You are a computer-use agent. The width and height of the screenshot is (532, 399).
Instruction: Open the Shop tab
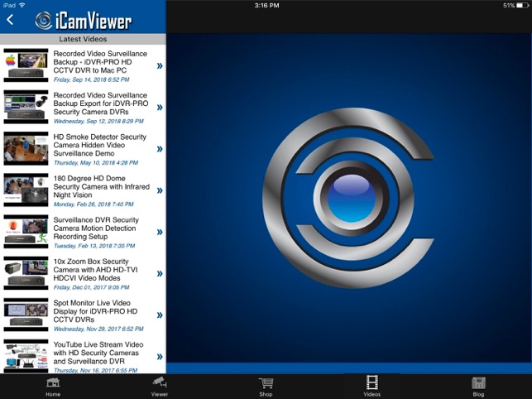point(266,387)
